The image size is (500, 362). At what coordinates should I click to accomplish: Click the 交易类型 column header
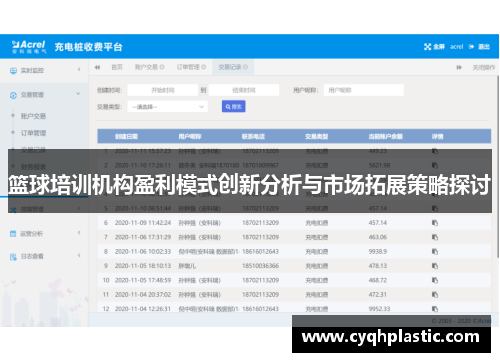(317, 136)
